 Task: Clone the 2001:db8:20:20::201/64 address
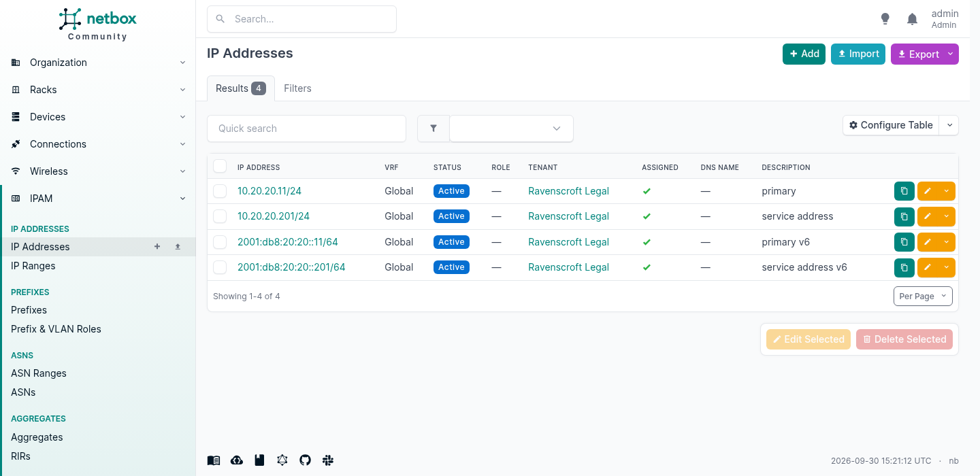click(x=904, y=267)
